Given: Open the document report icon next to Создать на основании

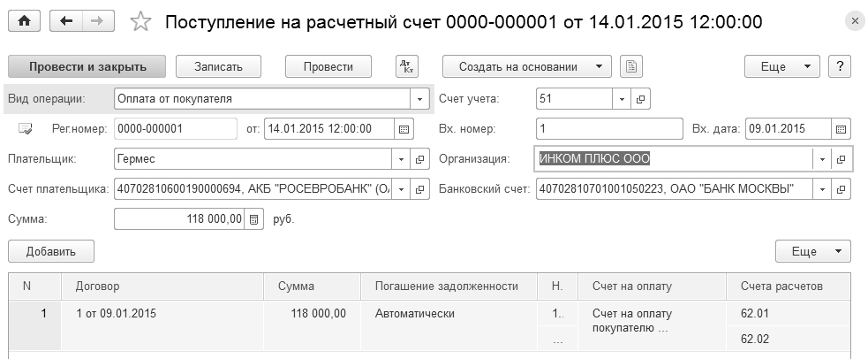Looking at the screenshot, I should (x=630, y=66).
